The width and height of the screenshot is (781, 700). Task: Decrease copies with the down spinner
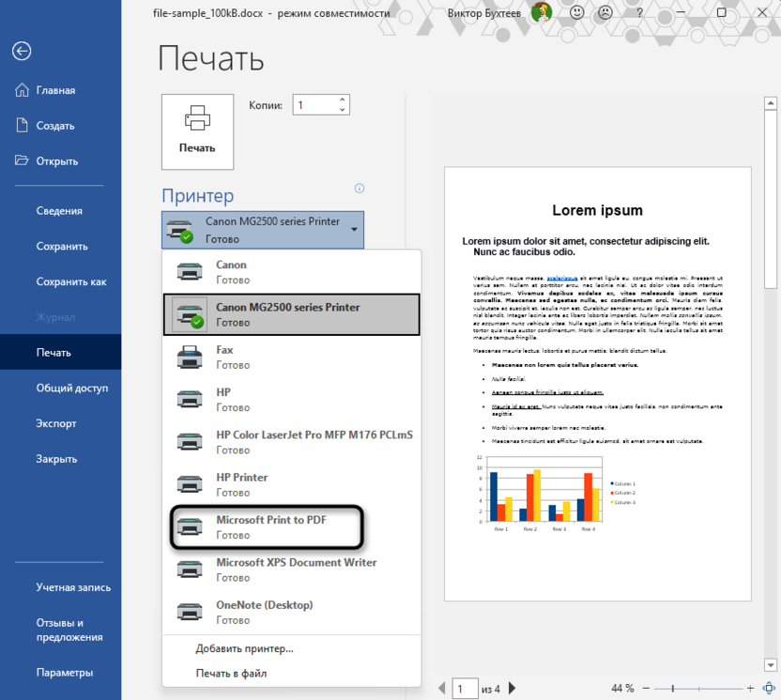point(343,110)
